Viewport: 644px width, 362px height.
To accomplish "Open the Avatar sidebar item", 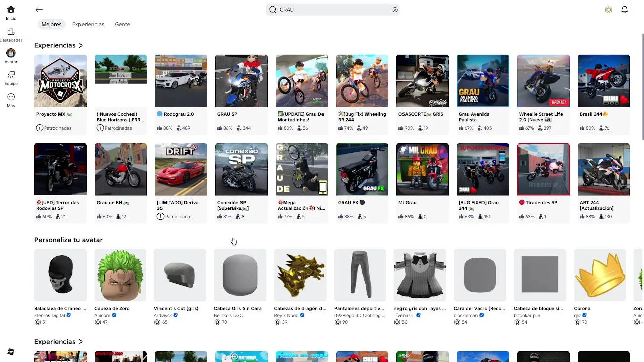I will coord(11,56).
